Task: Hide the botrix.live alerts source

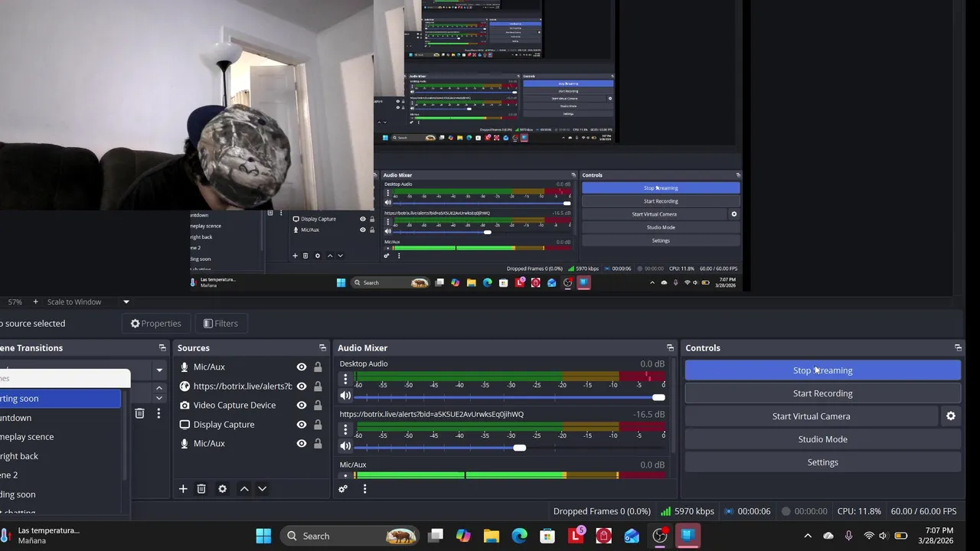Action: pyautogui.click(x=302, y=386)
